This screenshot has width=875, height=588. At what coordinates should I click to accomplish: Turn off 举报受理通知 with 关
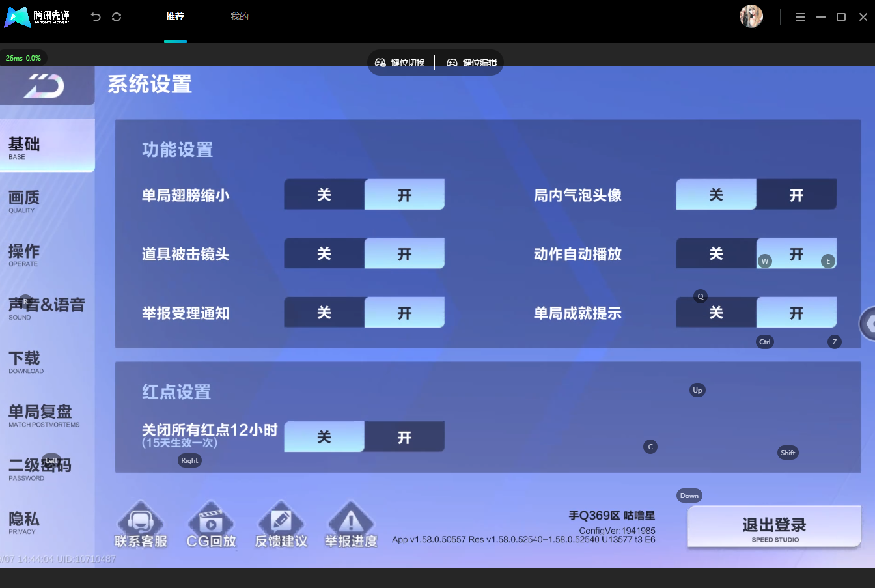point(324,313)
